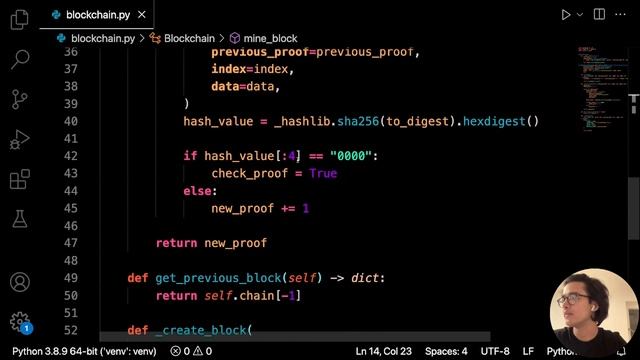The height and width of the screenshot is (360, 640).
Task: Click _create_block function name on line 52
Action: [x=201, y=330]
